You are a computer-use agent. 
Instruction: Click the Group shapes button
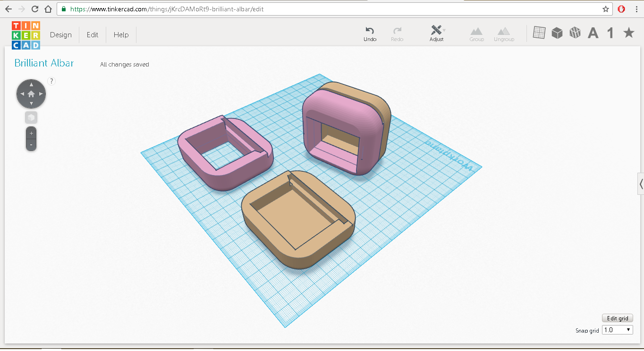(477, 34)
